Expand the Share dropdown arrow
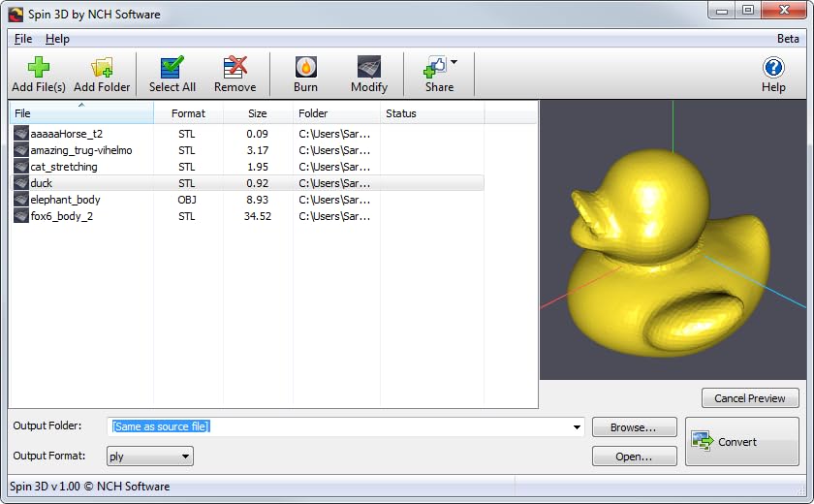This screenshot has height=504, width=814. (454, 61)
